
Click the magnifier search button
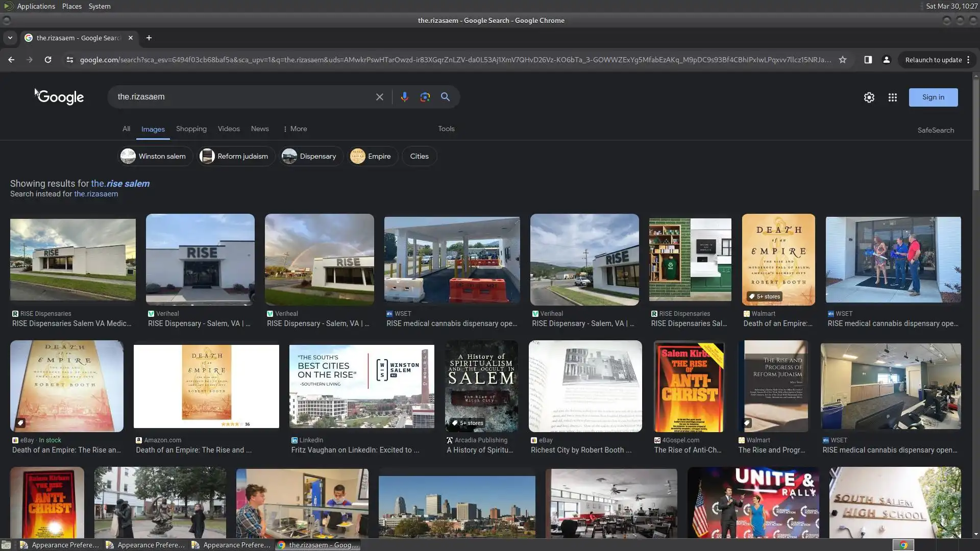tap(445, 97)
